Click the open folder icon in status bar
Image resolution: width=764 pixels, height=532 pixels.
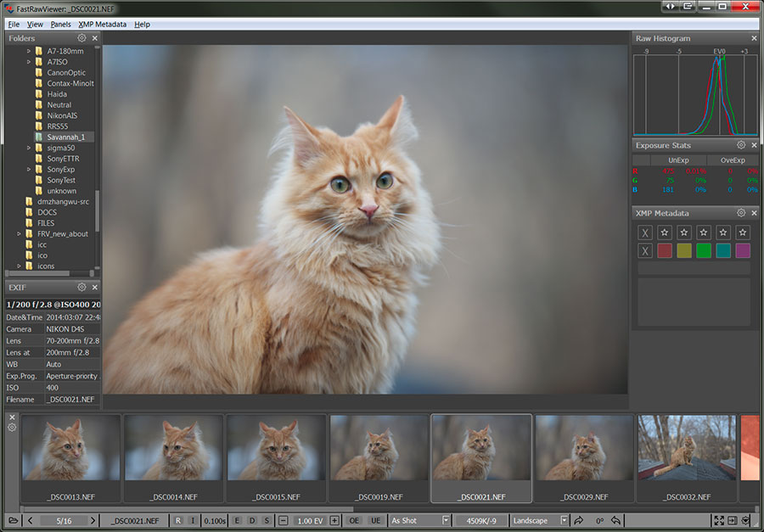click(x=14, y=520)
